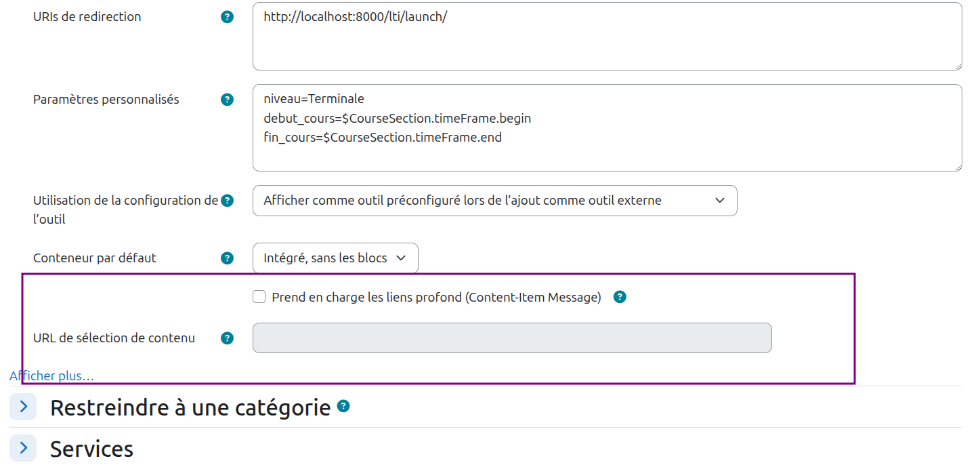Click inside the Paramètres personnalisés field
The width and height of the screenshot is (980, 465).
[x=606, y=127]
